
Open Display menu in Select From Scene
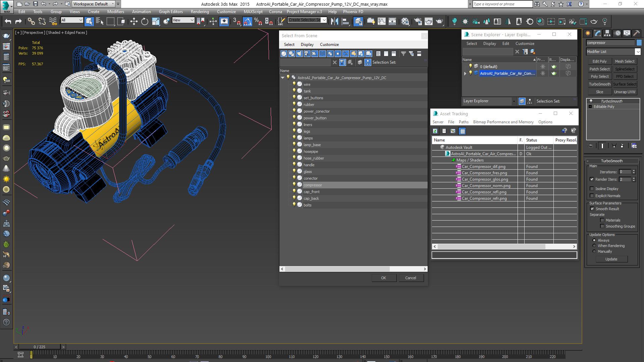tap(307, 45)
